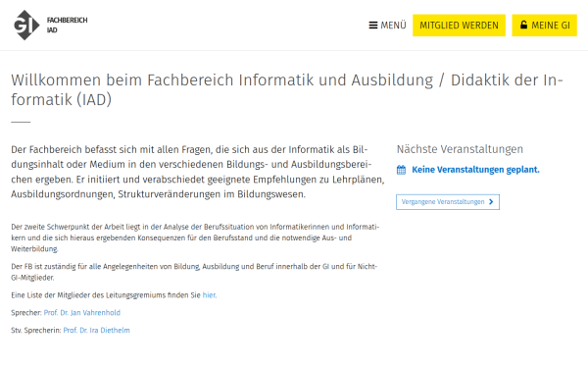Screen dimensions: 588x368
Task: Click the FACHBEREICH IAD header text
Action: [x=67, y=26]
